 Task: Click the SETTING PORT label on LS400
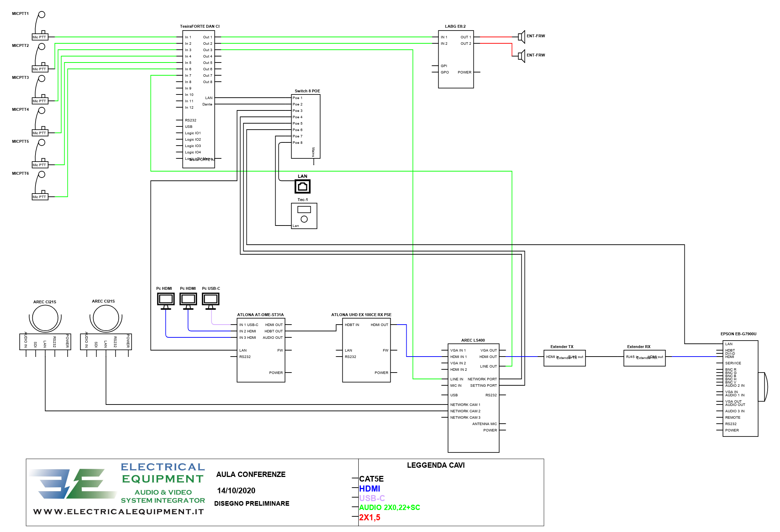[484, 386]
